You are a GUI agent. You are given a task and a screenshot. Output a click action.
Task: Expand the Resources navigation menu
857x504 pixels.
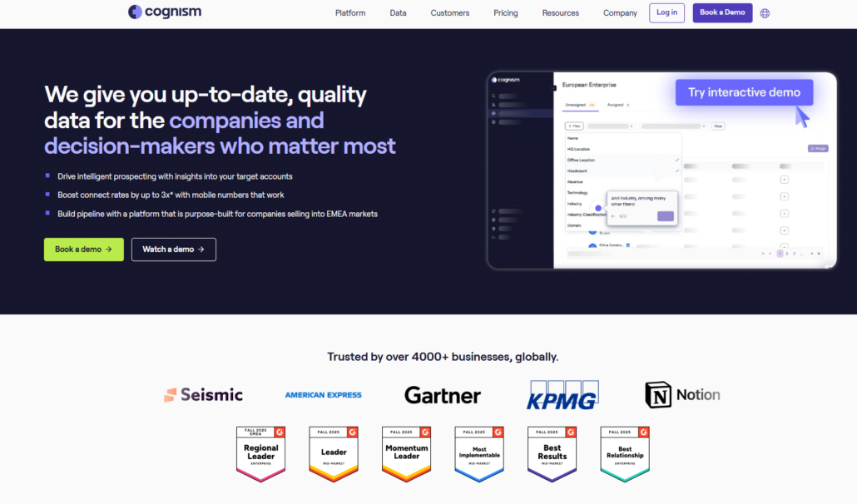(560, 13)
